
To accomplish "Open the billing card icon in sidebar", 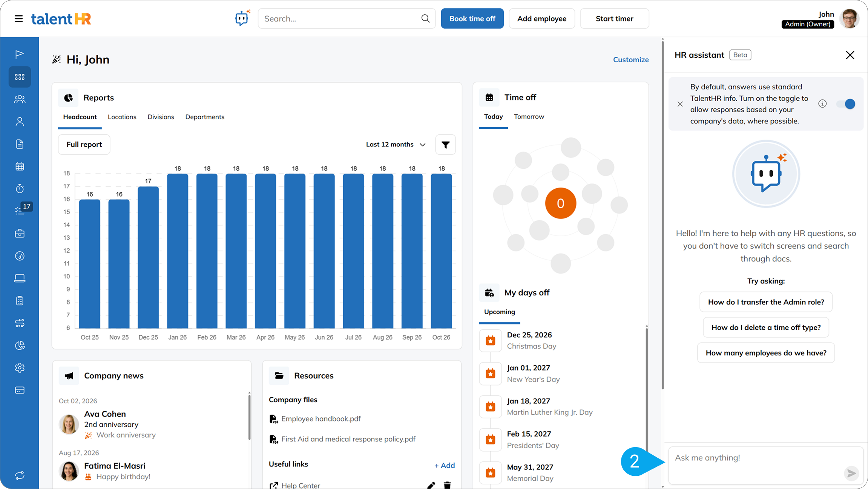I will 20,390.
